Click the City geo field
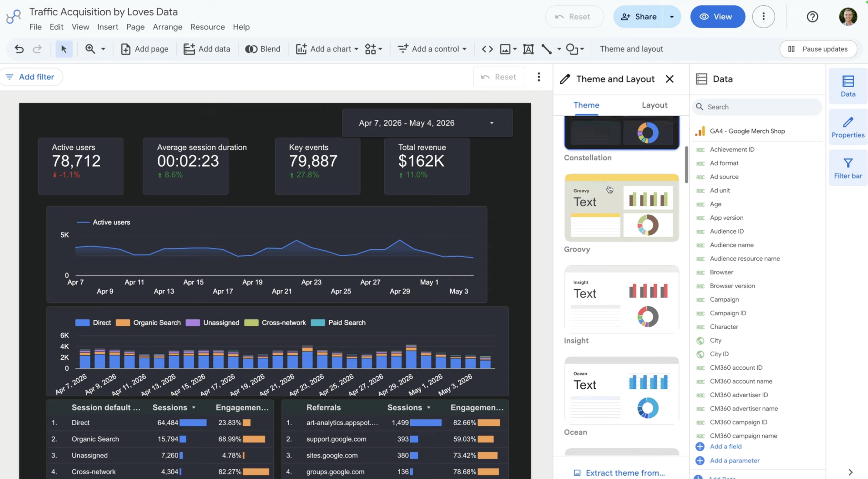Screen dimensions: 868x479 pos(715,340)
